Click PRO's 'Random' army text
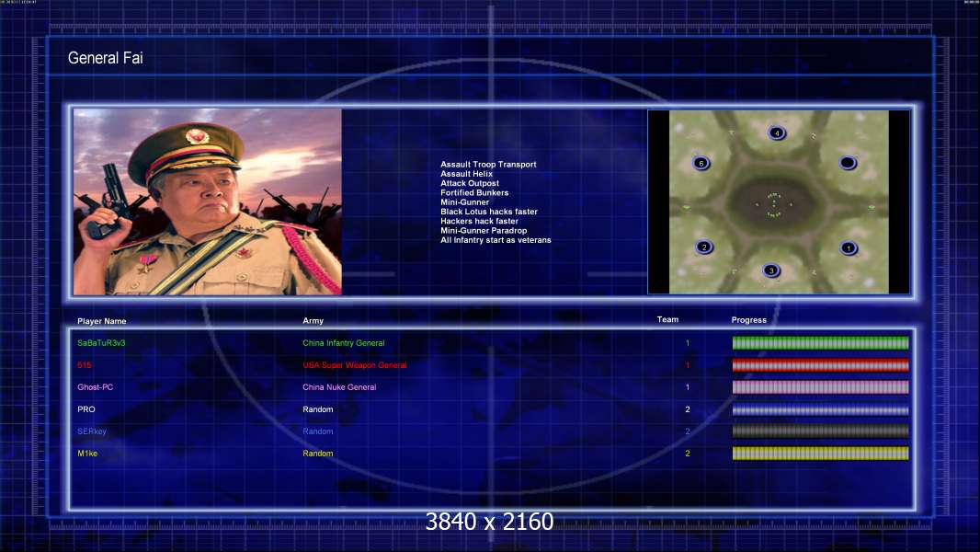 [317, 409]
